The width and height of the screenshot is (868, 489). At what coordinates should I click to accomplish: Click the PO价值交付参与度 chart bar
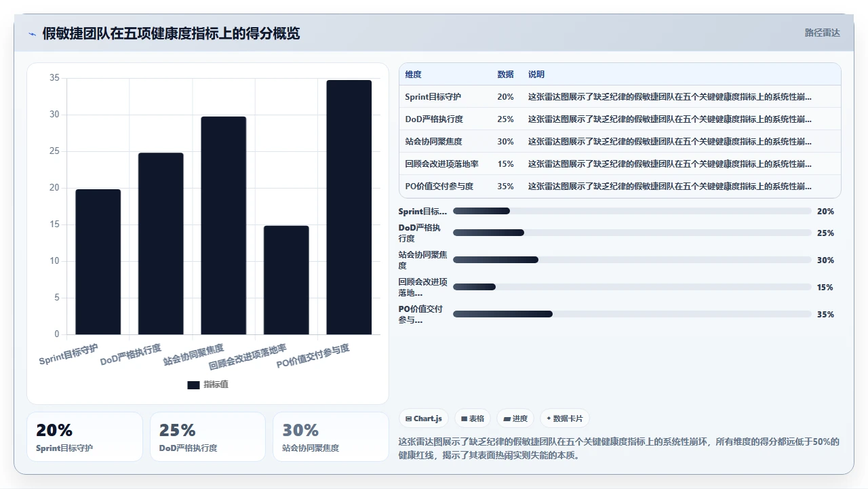(x=349, y=207)
